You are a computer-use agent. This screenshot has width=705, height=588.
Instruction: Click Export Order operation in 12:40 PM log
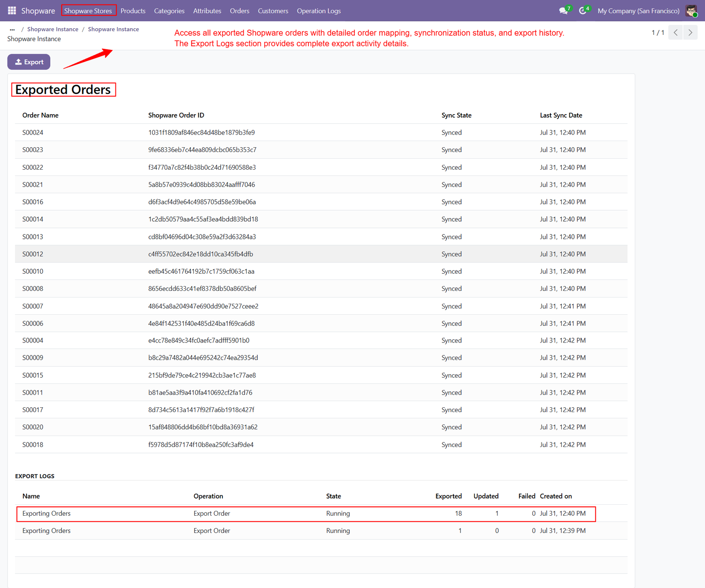coord(212,514)
